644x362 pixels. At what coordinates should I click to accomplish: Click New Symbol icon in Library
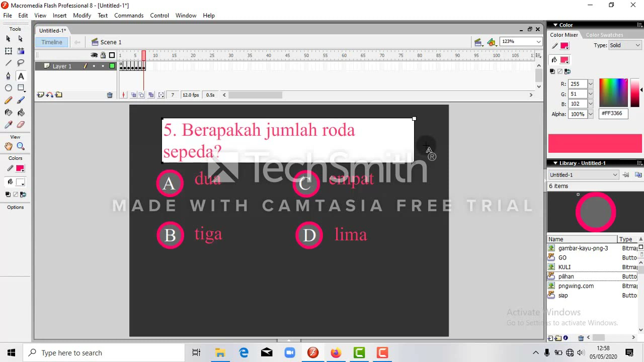point(550,338)
